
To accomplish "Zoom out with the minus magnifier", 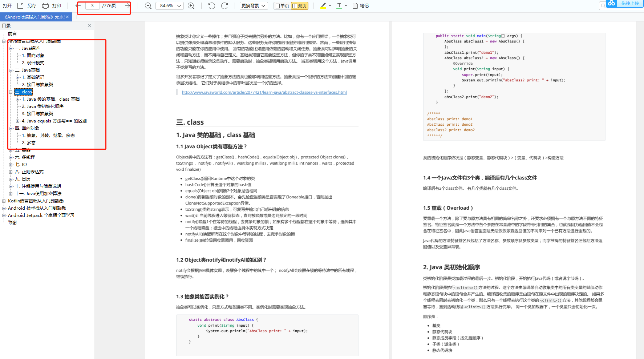I will [148, 6].
